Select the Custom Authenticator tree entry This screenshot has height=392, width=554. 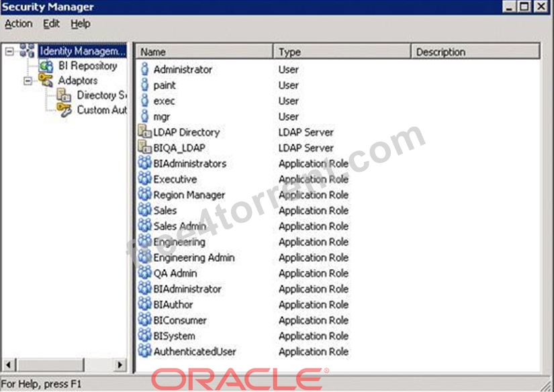pyautogui.click(x=102, y=110)
